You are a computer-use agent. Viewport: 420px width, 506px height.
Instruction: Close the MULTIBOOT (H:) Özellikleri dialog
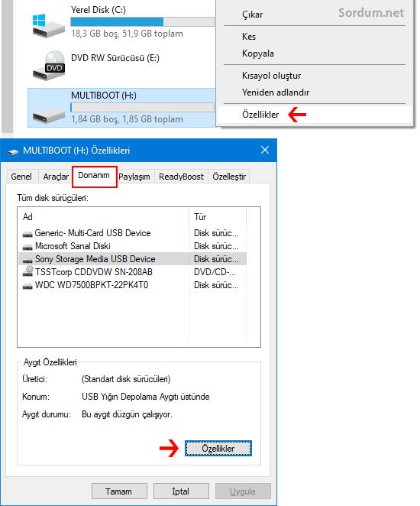click(265, 150)
